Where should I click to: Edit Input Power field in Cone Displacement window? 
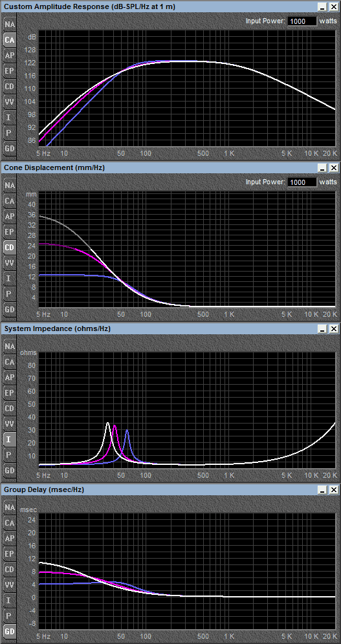(x=302, y=182)
